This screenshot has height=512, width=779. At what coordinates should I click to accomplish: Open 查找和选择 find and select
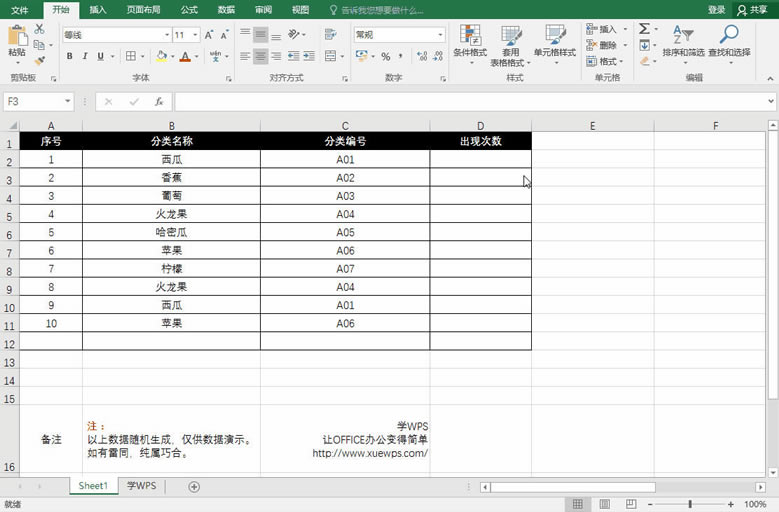pyautogui.click(x=729, y=44)
